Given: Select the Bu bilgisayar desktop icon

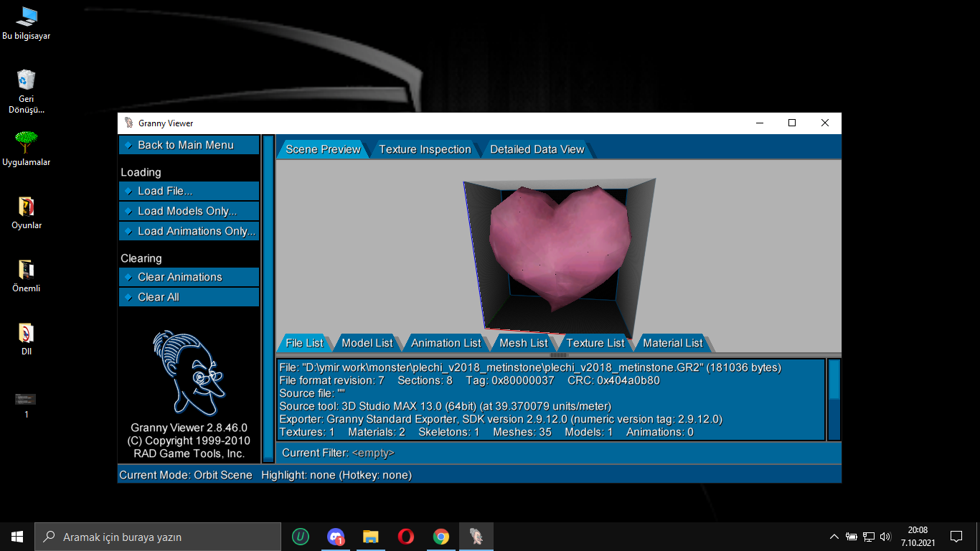Looking at the screenshot, I should tap(27, 23).
